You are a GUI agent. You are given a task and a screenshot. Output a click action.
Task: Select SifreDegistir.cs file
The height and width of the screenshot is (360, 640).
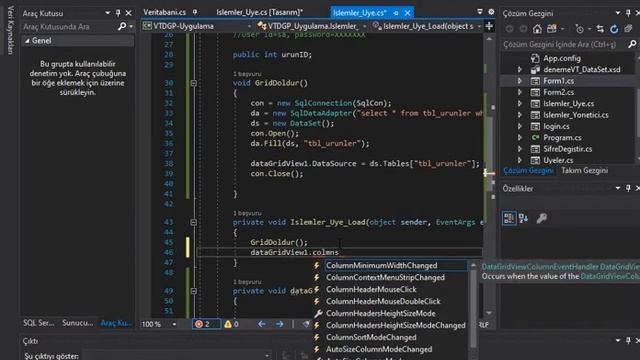567,149
